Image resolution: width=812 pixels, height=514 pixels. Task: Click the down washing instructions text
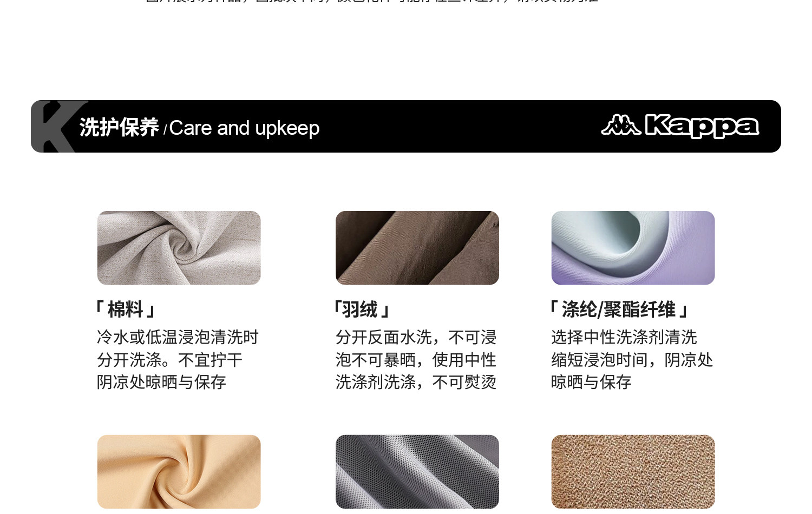click(416, 360)
